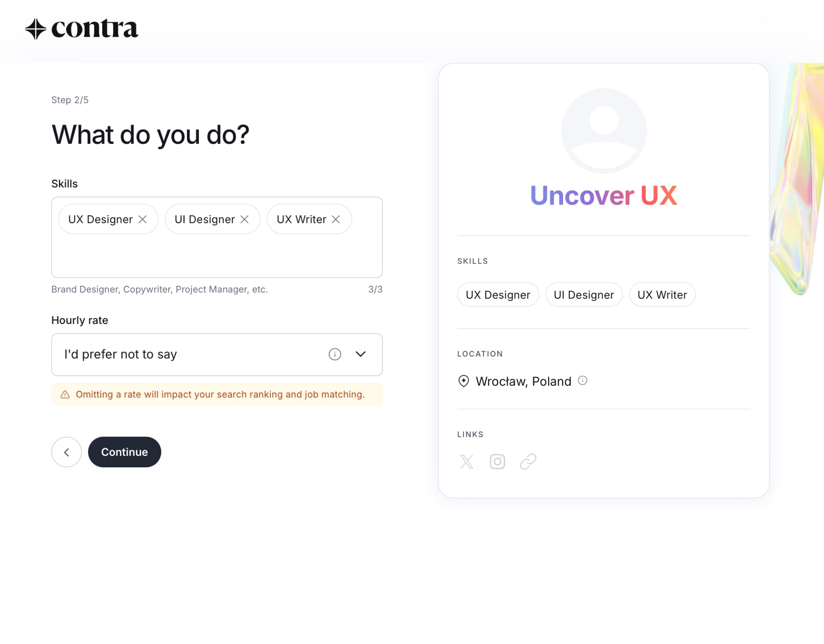
Task: Click the UI Designer skill in preview card
Action: [584, 294]
